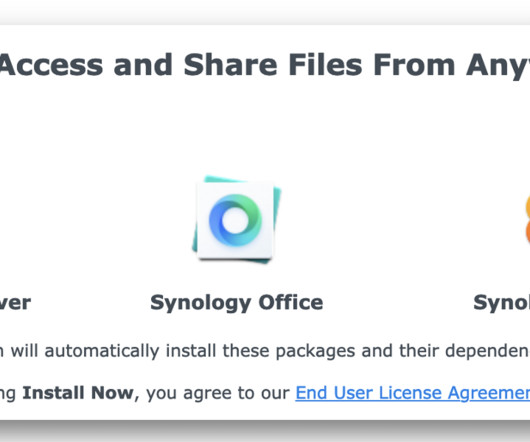Click the "Access and Share Files From" heading

coord(227,65)
